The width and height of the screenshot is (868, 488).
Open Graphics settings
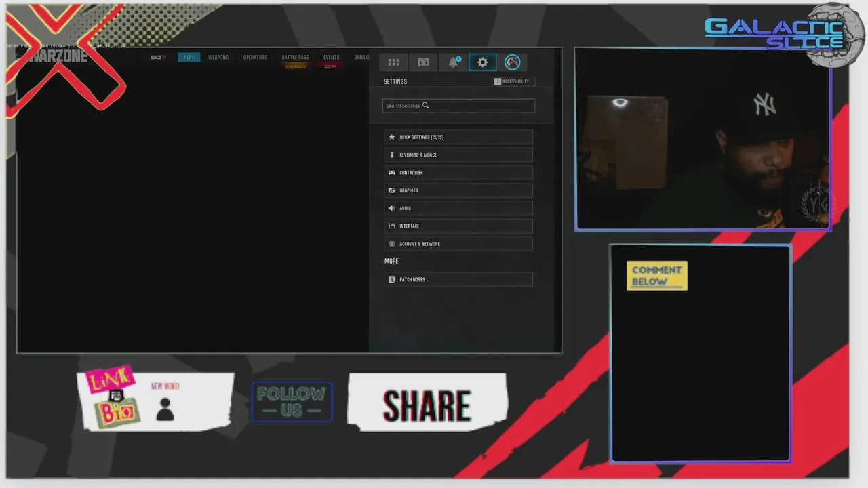point(458,190)
